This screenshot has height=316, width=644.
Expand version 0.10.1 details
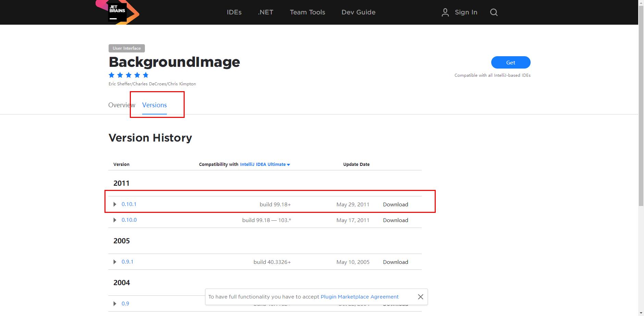click(x=115, y=204)
